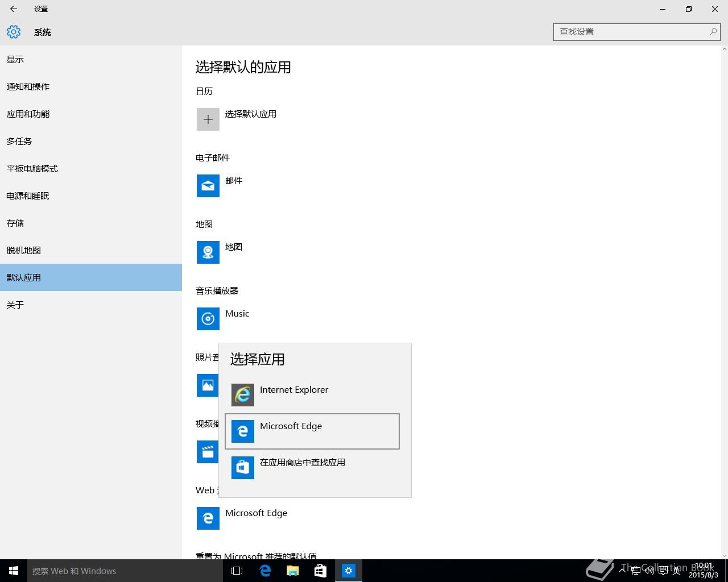This screenshot has width=728, height=582.
Task: Click the plus icon under 日历
Action: [x=208, y=119]
